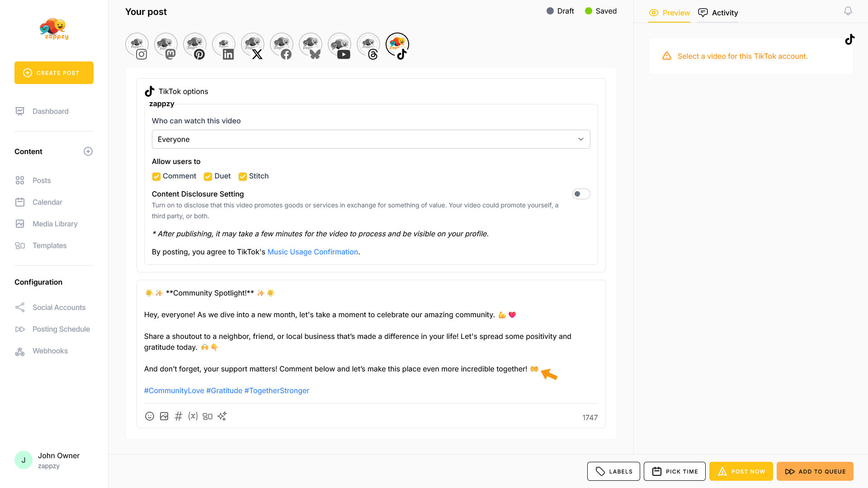
Task: Open the notifications bell
Action: coord(848,11)
